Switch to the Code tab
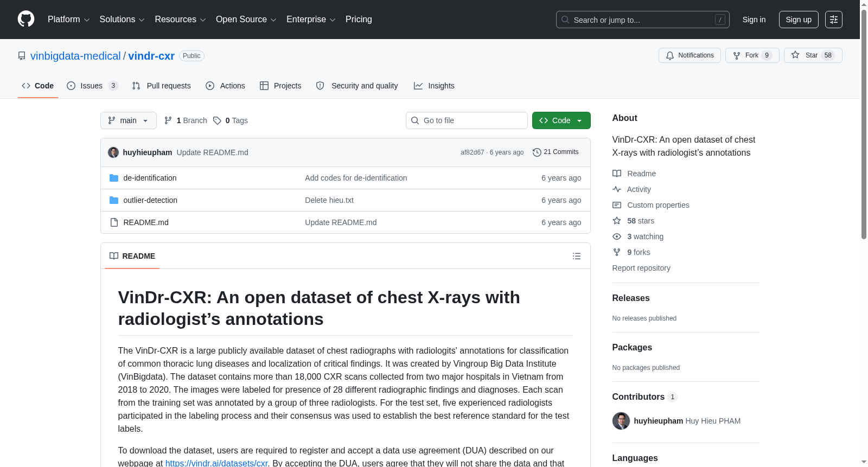Image resolution: width=868 pixels, height=467 pixels. click(38, 86)
